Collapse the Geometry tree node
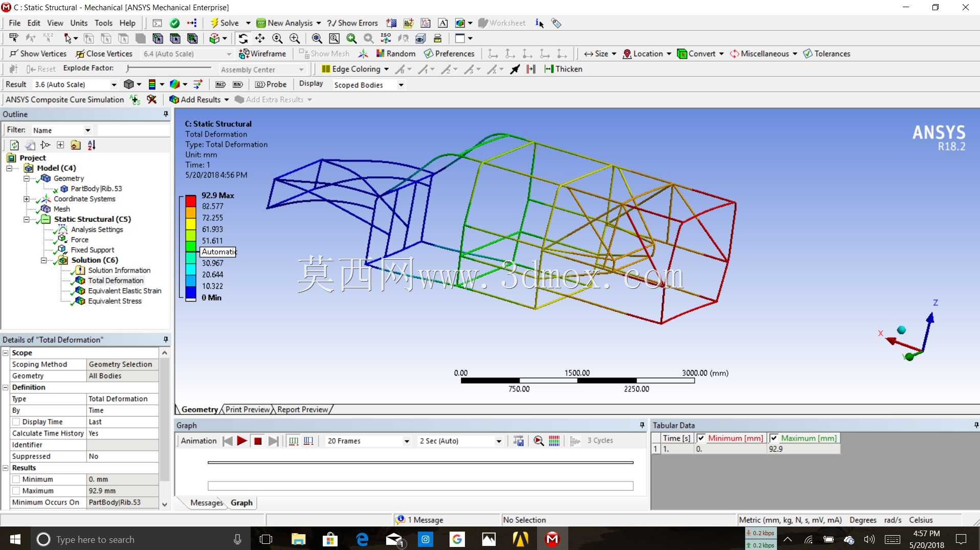The width and height of the screenshot is (980, 550). tap(26, 178)
